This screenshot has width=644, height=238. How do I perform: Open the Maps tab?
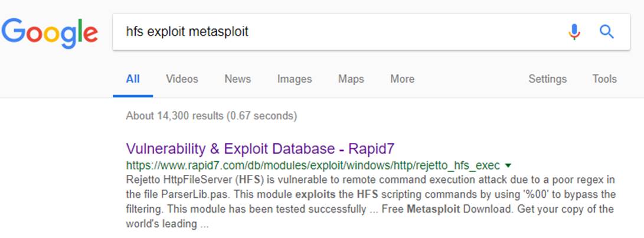(x=351, y=79)
